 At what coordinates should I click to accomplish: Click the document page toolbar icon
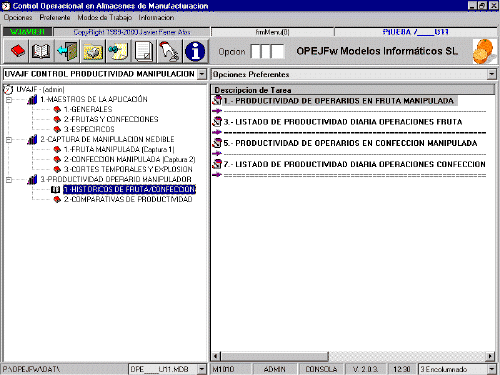(144, 51)
